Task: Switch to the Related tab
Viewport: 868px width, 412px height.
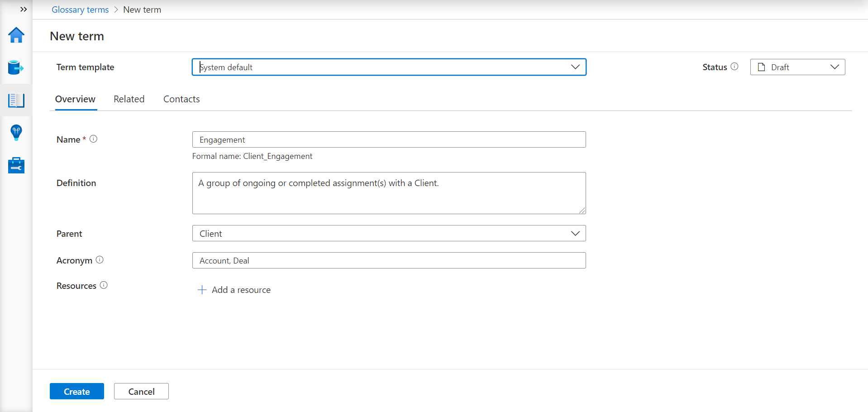Action: pyautogui.click(x=129, y=99)
